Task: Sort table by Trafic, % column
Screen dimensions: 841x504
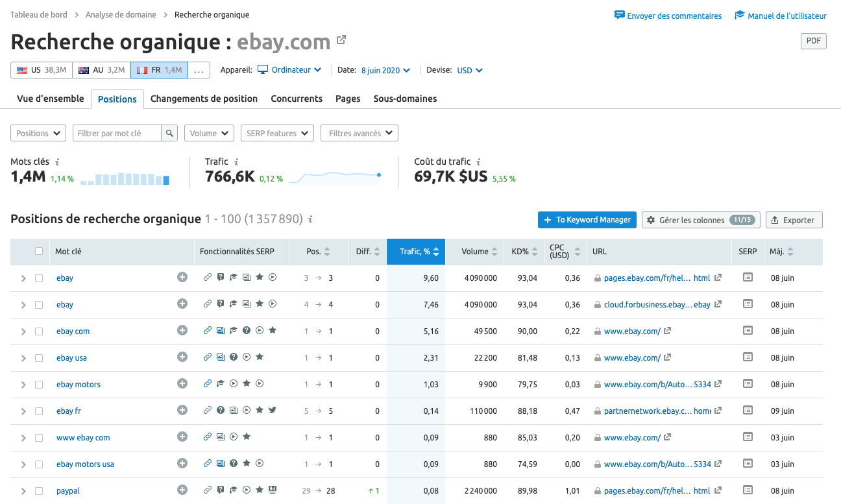Action: [x=416, y=252]
